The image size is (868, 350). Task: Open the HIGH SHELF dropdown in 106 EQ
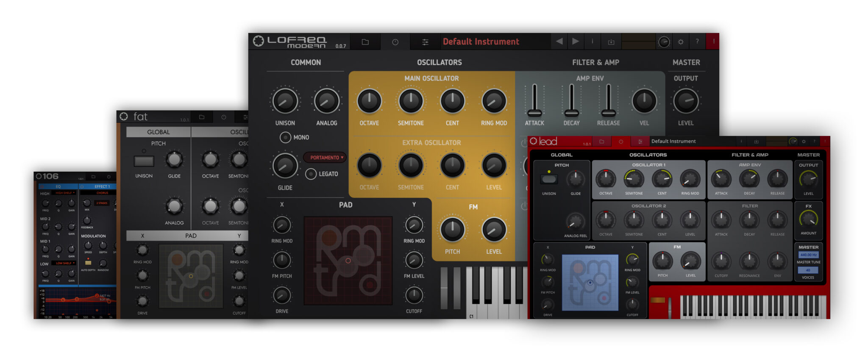(x=64, y=193)
